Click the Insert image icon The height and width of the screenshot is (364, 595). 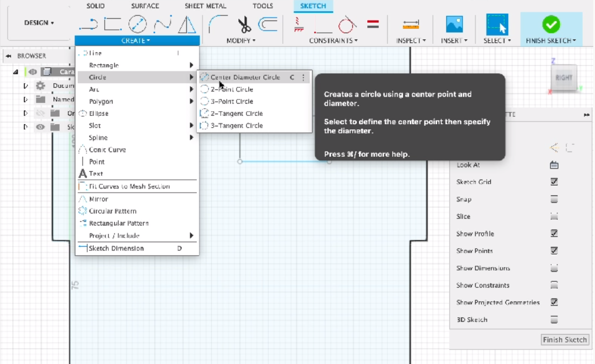tap(454, 24)
